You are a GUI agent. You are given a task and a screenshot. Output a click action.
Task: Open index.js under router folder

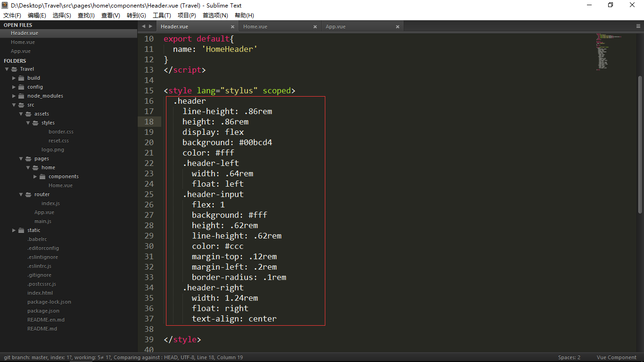(x=50, y=203)
